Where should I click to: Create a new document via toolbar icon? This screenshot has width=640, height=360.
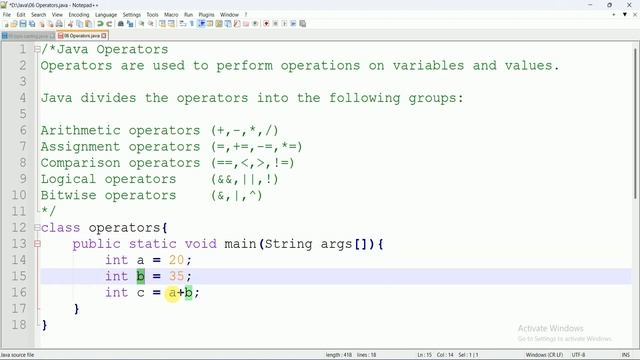pyautogui.click(x=6, y=24)
